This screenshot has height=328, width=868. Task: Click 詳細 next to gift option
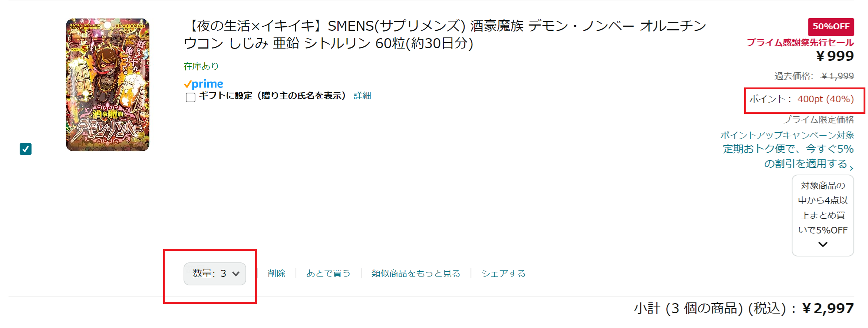point(362,96)
